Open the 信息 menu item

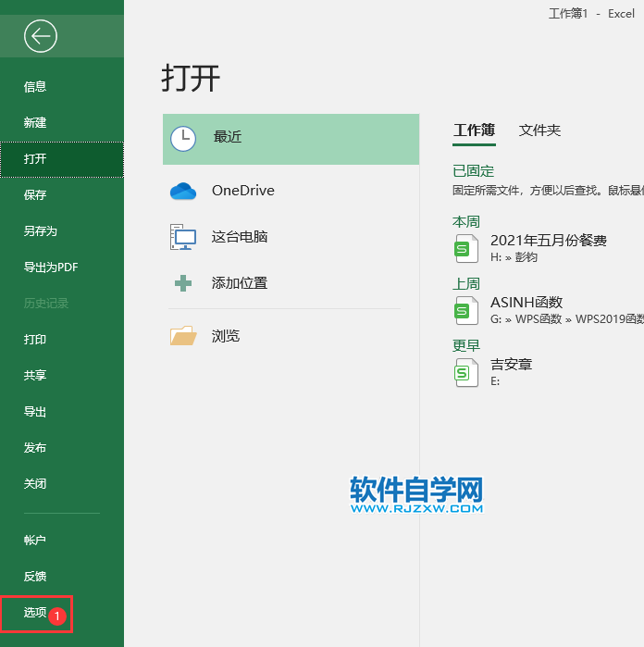click(x=62, y=87)
